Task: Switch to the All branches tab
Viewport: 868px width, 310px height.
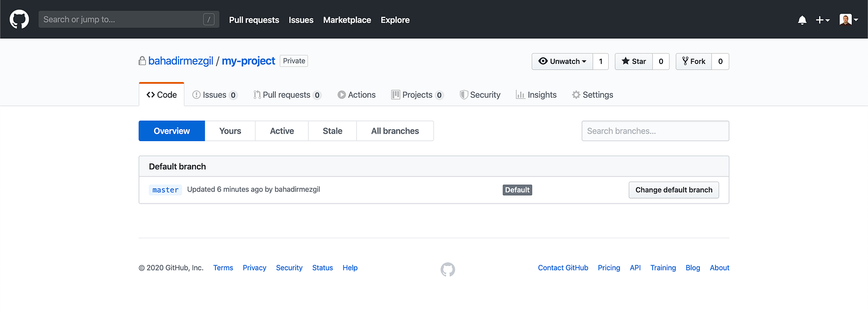Action: 395,131
